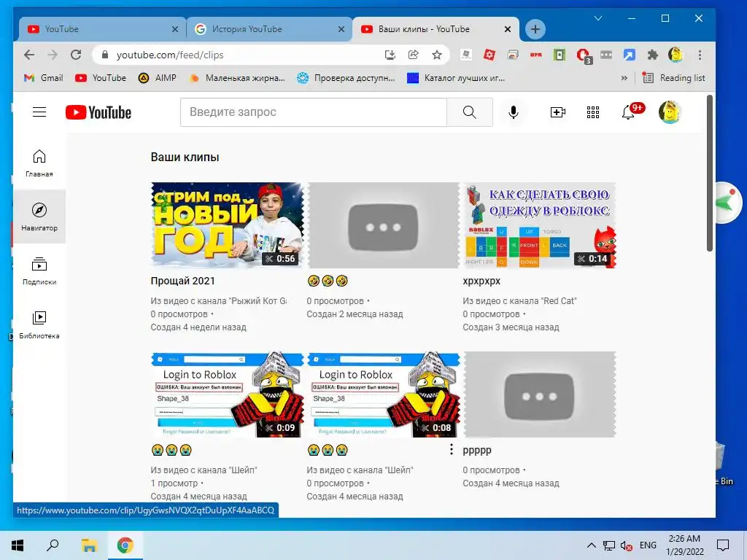The image size is (747, 560).
Task: Click the page vertical scrollbar
Action: click(x=709, y=174)
